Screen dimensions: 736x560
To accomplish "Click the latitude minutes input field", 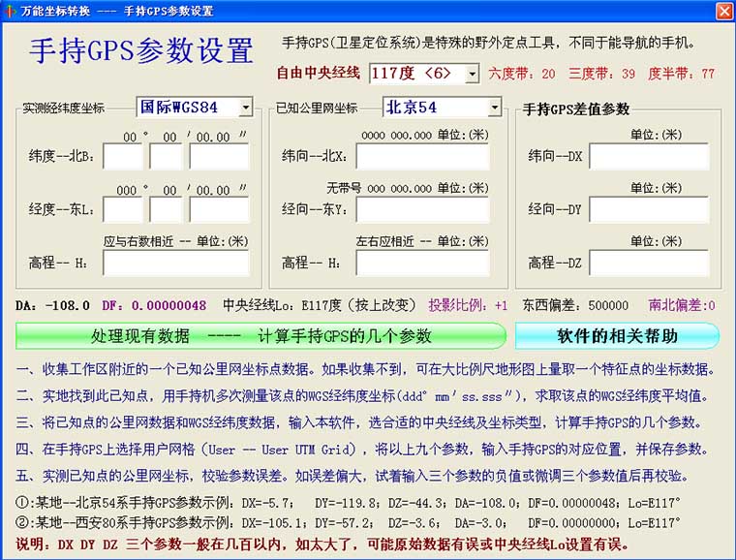I will pos(166,156).
